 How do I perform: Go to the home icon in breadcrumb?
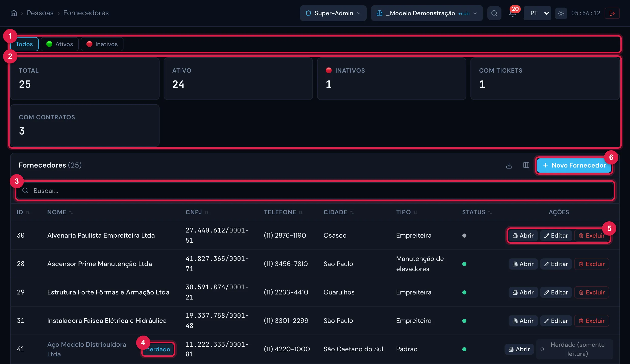tap(14, 13)
